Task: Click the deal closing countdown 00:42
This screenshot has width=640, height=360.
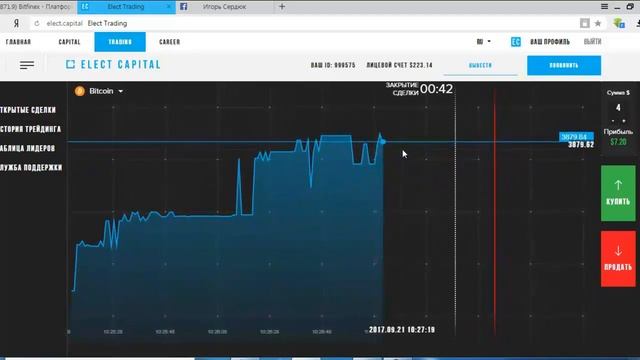Action: (436, 89)
